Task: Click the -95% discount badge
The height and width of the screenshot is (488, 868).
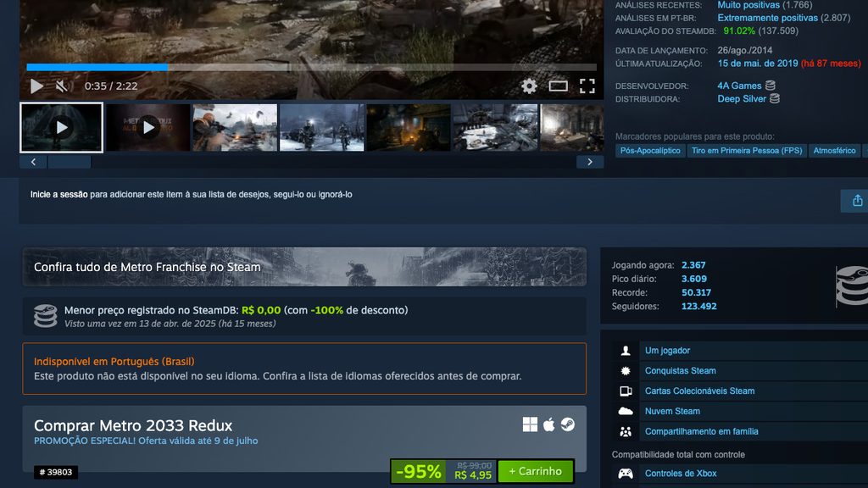Action: click(419, 471)
